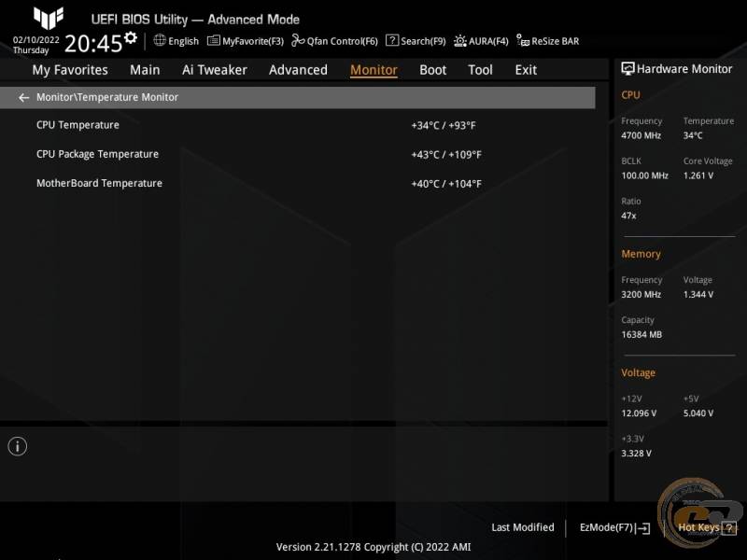
Task: Click the 4700 MHz CPU frequency value
Action: pos(641,135)
